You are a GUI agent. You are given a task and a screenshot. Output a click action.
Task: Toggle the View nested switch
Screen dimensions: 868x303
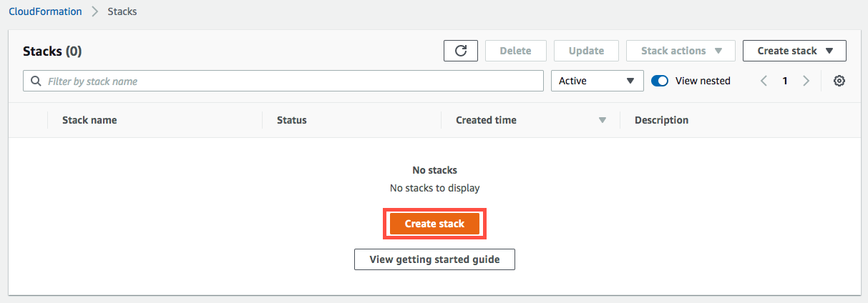pyautogui.click(x=660, y=81)
